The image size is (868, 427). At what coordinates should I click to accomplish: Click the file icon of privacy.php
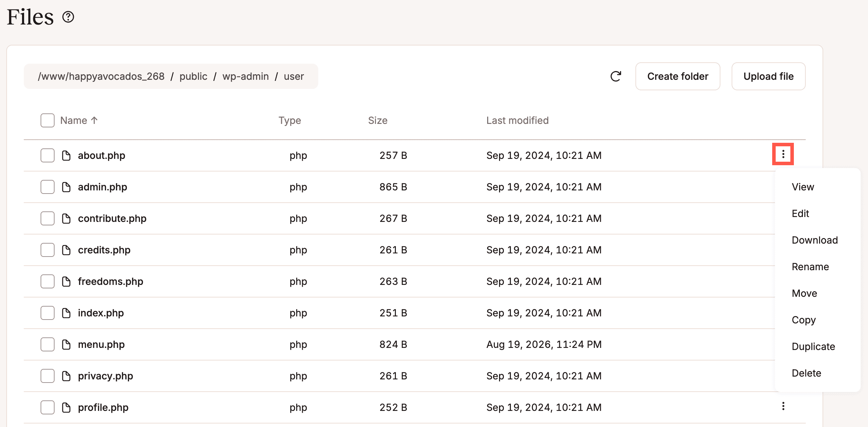point(66,376)
